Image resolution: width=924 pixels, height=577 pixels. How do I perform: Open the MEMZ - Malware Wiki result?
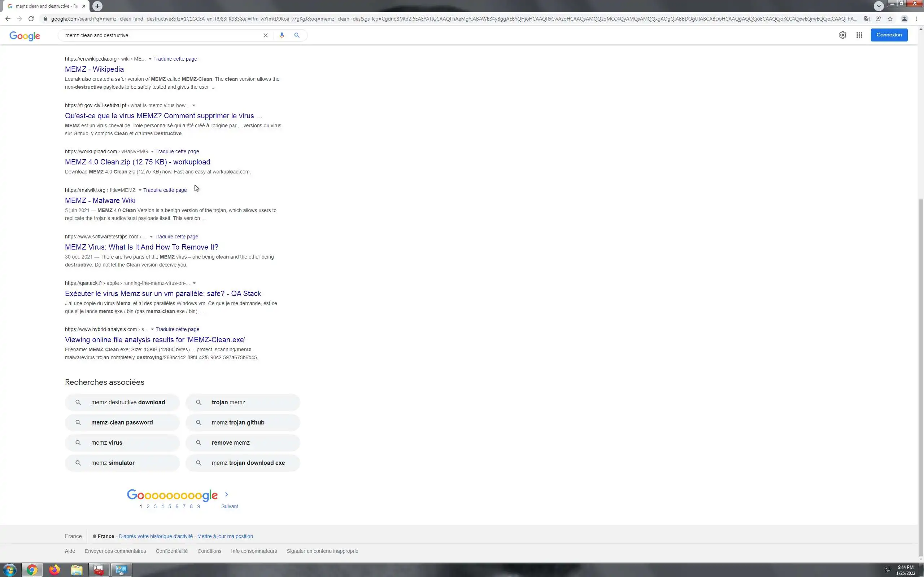[x=100, y=201]
